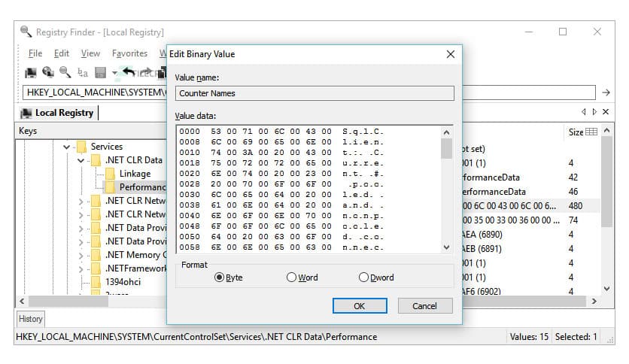This screenshot has width=629, height=364.
Task: Select the 1394ohci key in tree
Action: click(123, 282)
